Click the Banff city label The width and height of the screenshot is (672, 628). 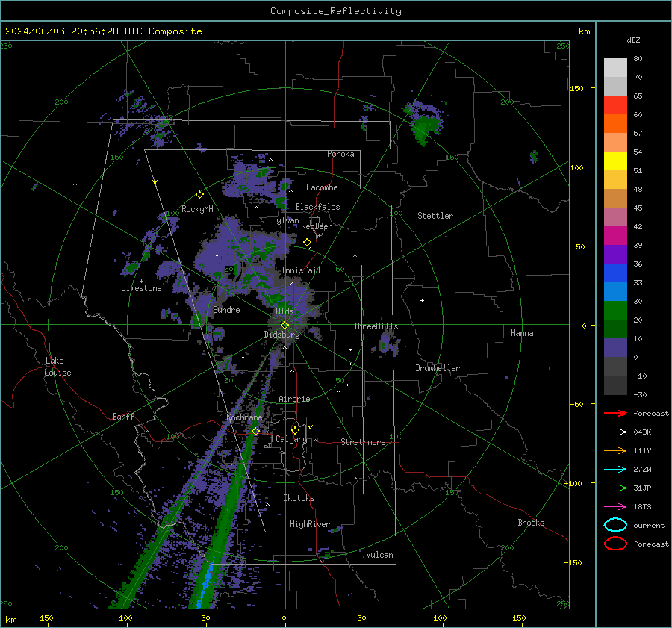(x=123, y=416)
